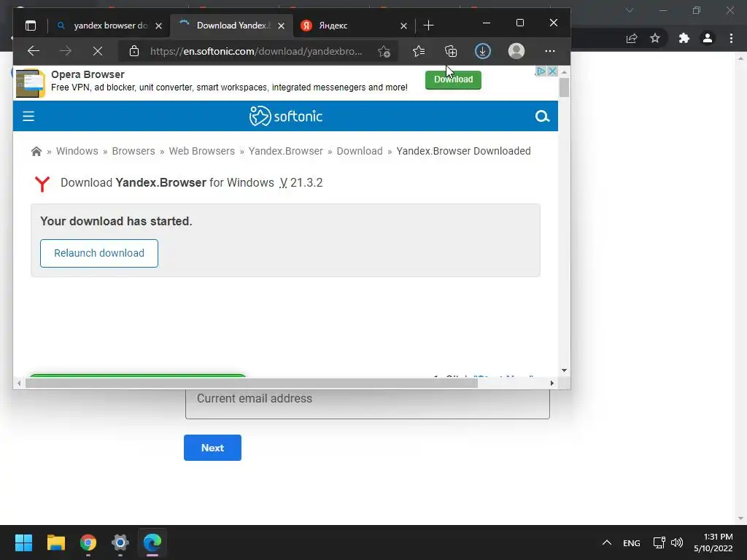The image size is (747, 560).
Task: Close the Download Yandex tab
Action: click(x=281, y=26)
